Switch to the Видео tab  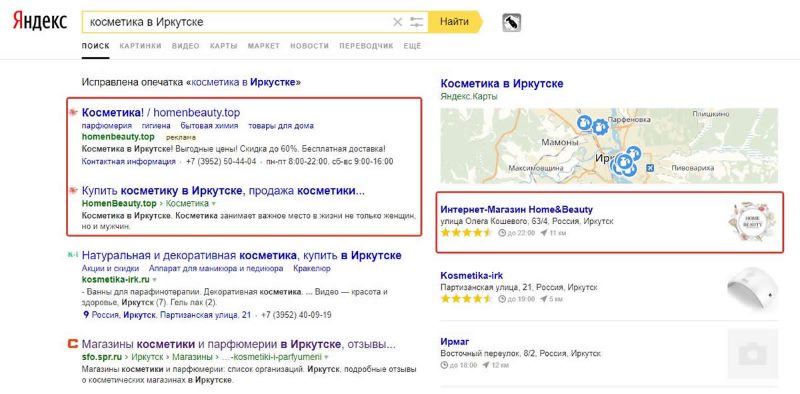[186, 46]
